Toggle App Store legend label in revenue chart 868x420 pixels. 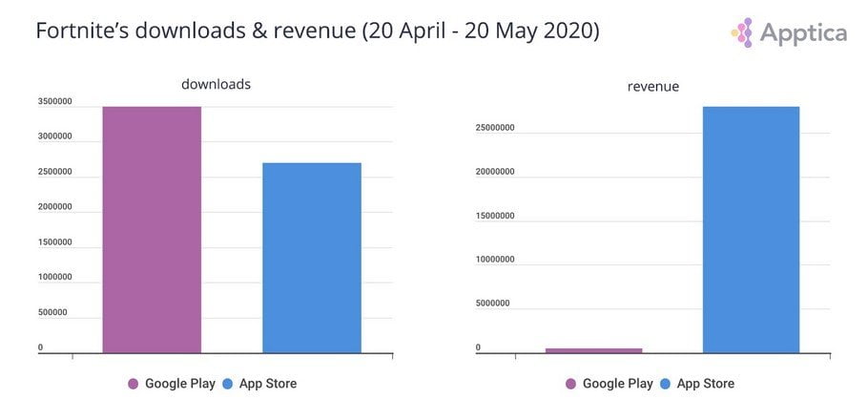coord(705,384)
